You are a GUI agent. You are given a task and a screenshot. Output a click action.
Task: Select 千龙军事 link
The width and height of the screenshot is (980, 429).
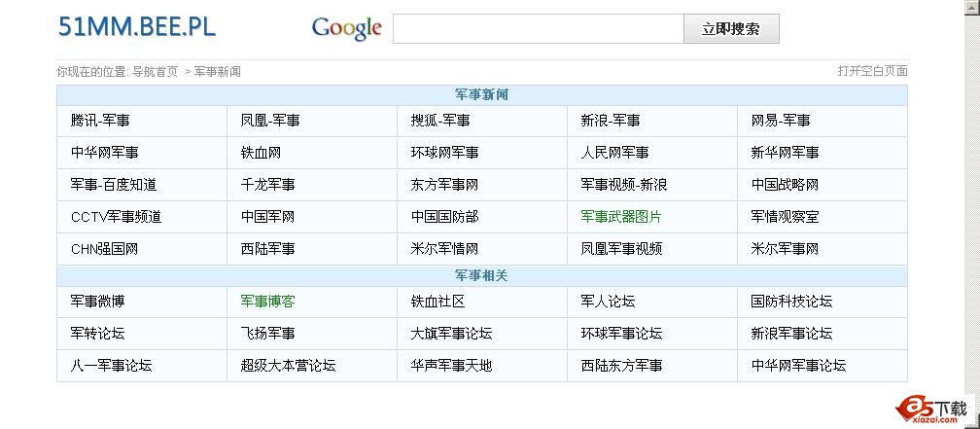pos(267,185)
